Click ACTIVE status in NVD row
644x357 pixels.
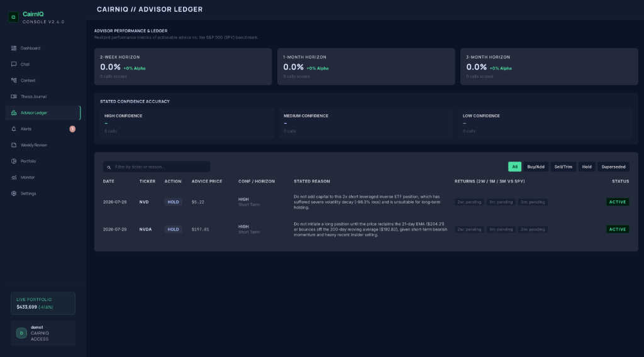618,202
